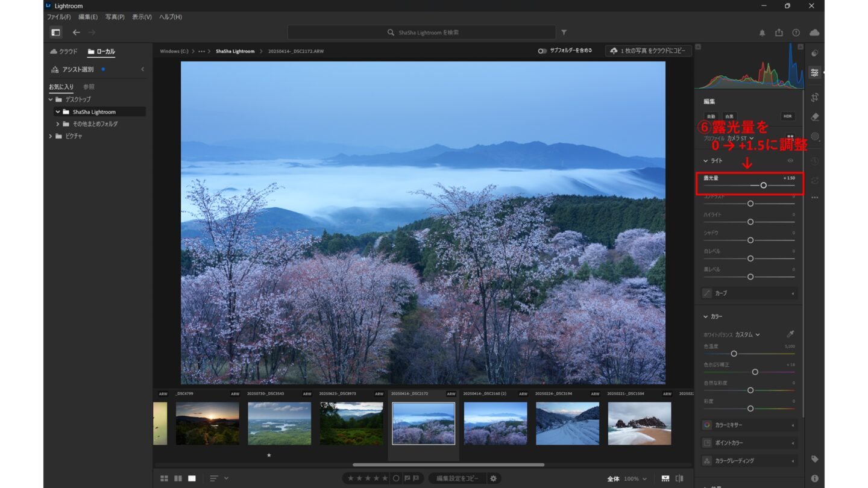Open the Keywords tag panel
The height and width of the screenshot is (488, 868).
815,459
